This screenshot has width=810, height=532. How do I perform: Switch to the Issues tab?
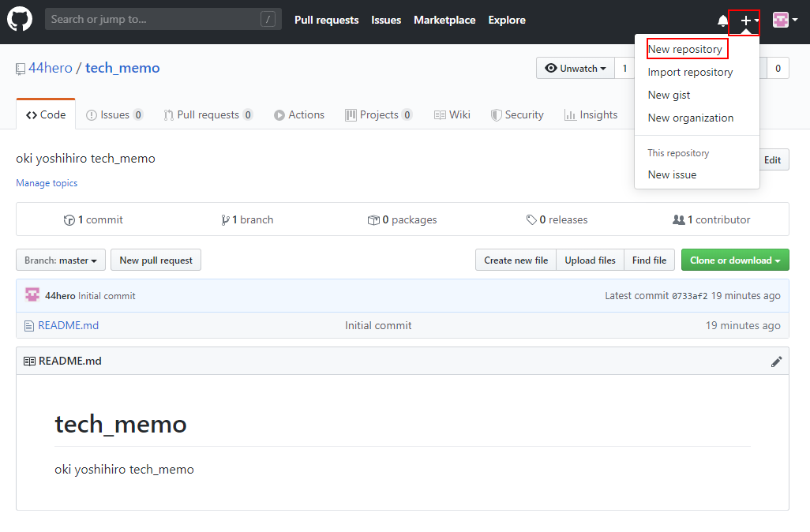(x=114, y=114)
